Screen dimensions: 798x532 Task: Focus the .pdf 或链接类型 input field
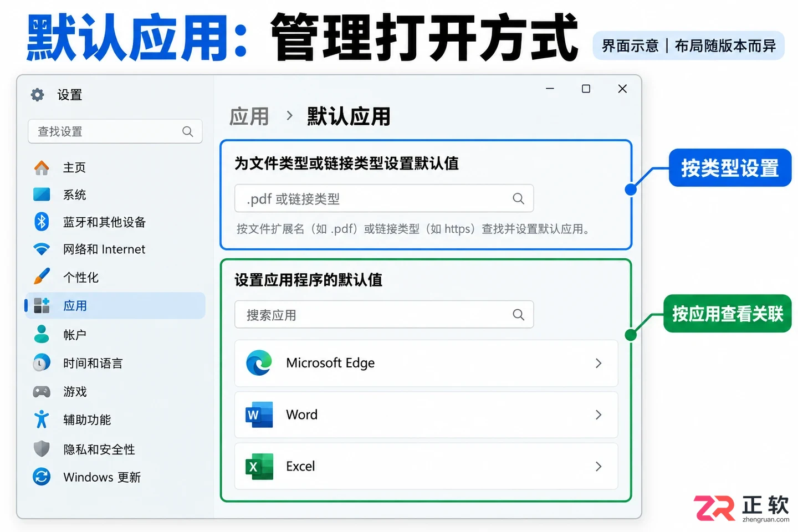(384, 198)
